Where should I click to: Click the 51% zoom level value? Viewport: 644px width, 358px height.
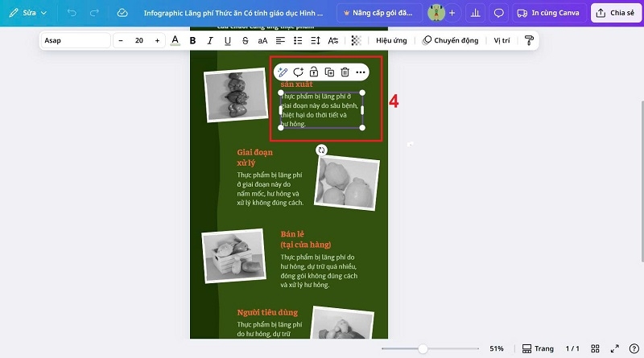(x=497, y=348)
